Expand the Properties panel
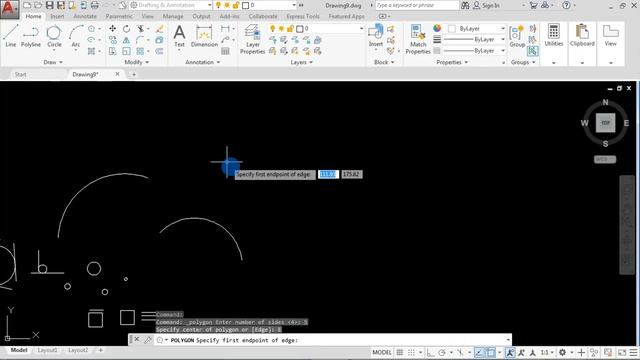Viewport: 640px width, 360px height. 452,62
